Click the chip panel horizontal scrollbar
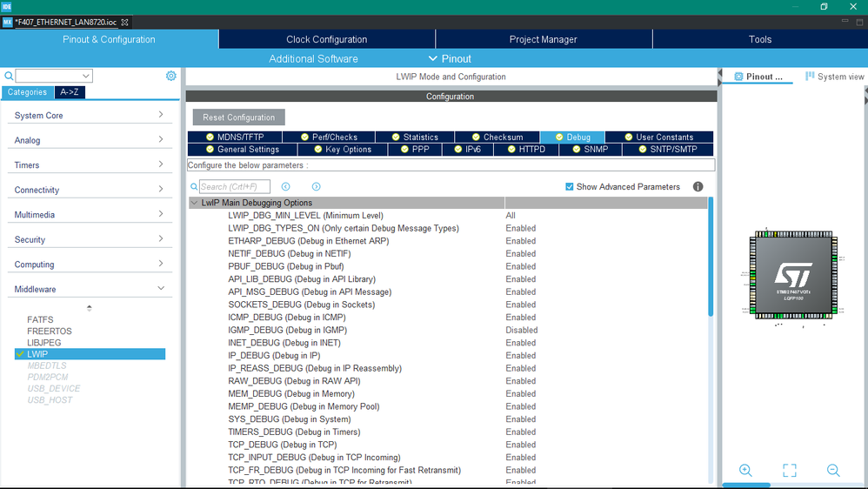Viewport: 868px width, 489px height. coord(745,486)
